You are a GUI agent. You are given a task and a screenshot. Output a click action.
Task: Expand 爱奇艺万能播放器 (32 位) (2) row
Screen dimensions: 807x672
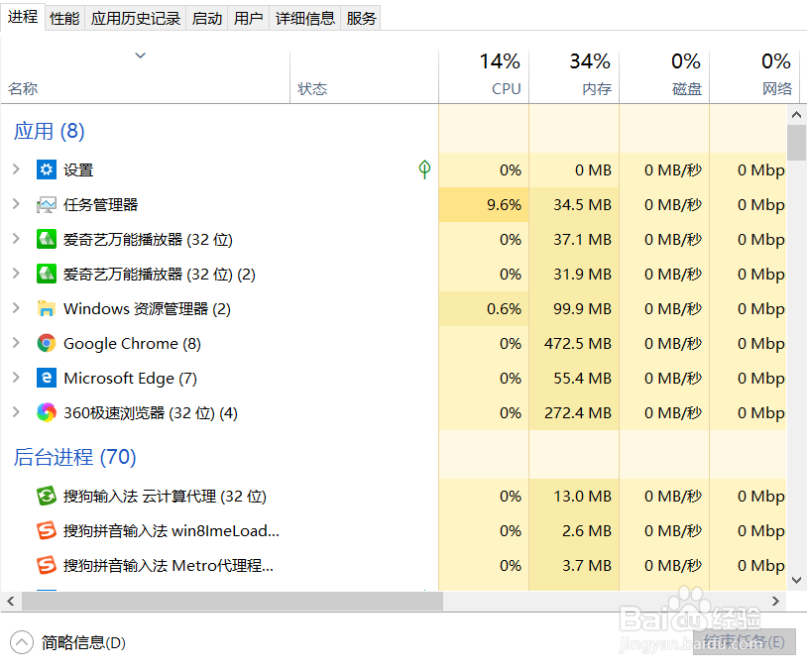(x=16, y=274)
